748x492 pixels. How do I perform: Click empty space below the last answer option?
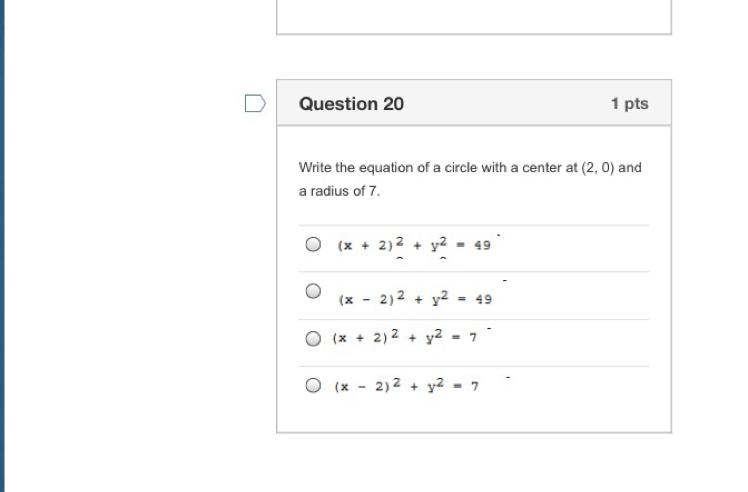click(x=473, y=416)
